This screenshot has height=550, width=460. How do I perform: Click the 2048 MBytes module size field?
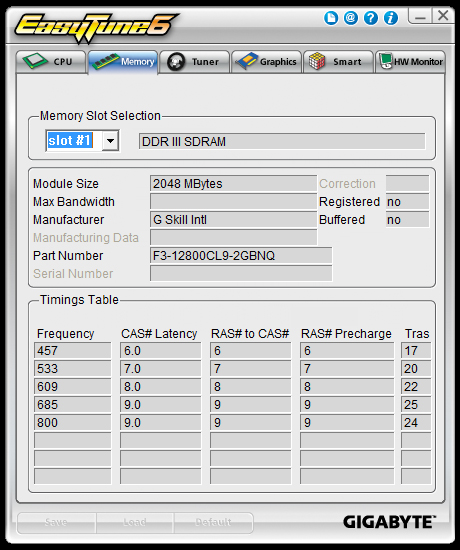233,183
